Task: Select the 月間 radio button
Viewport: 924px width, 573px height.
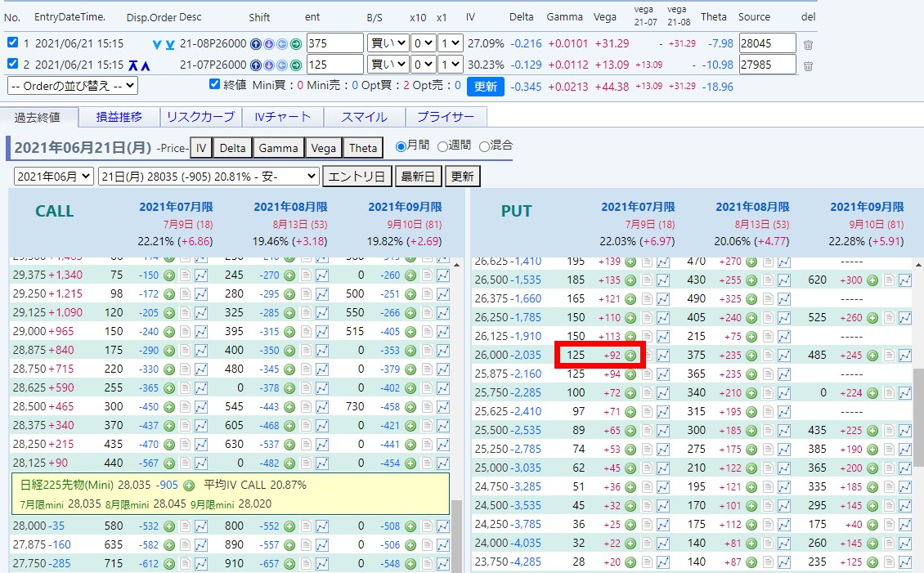Action: point(401,146)
